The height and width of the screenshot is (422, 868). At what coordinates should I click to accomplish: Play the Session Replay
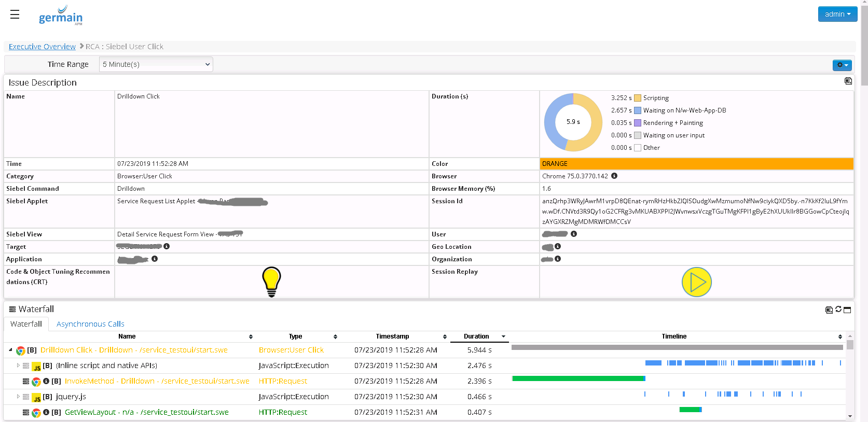click(x=696, y=282)
